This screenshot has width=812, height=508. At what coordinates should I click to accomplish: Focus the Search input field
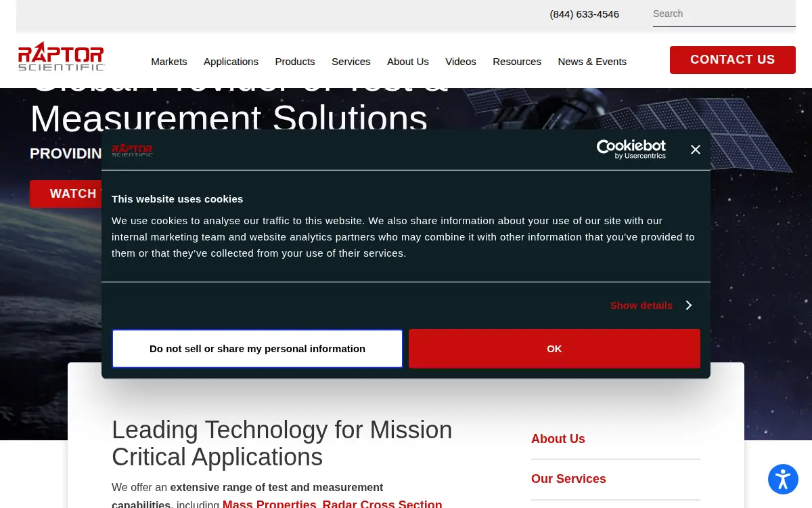(x=724, y=14)
